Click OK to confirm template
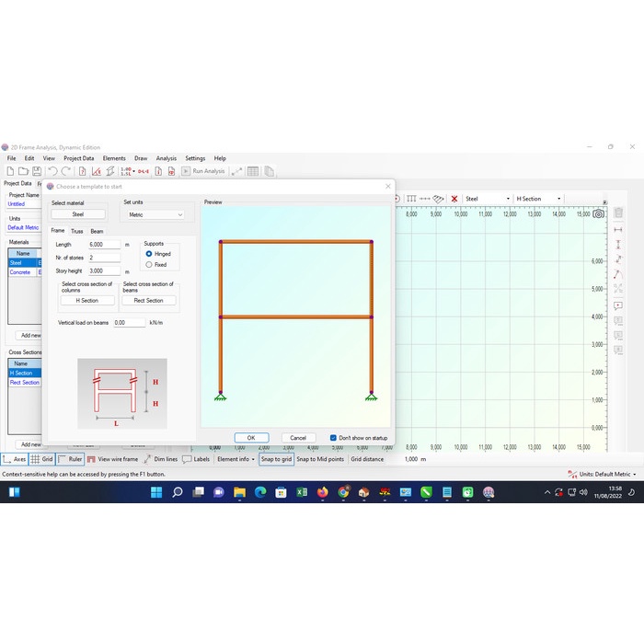Viewport: 644px width, 644px height. point(251,438)
